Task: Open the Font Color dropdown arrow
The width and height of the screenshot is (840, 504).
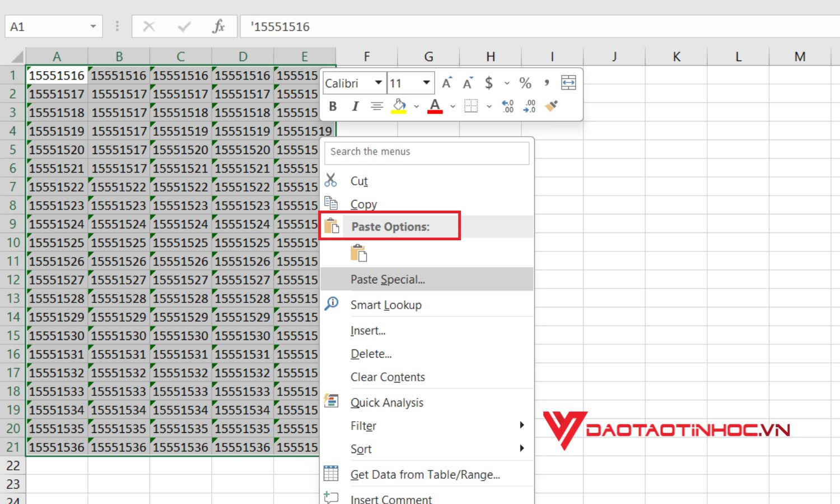Action: 452,106
